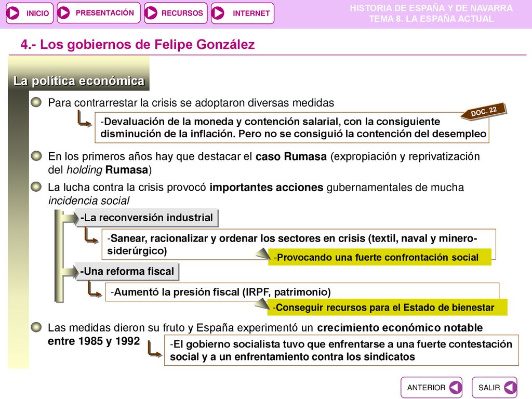Click the SALIR button

(495, 387)
